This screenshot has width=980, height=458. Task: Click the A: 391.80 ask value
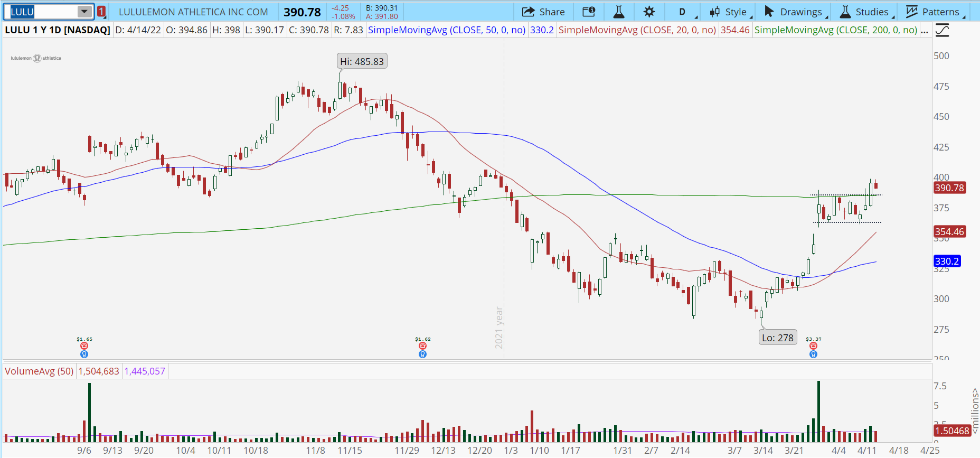pos(382,16)
